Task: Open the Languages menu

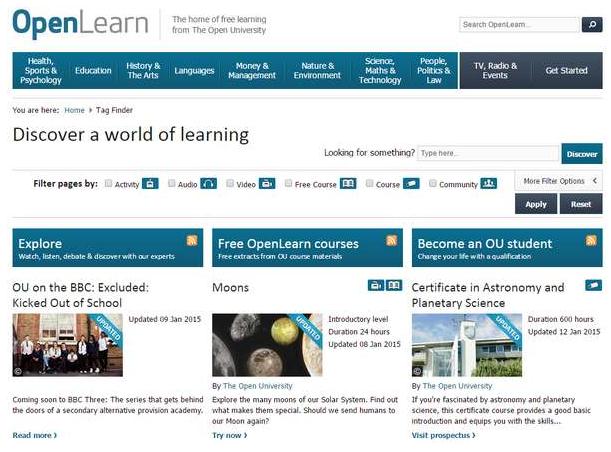Action: [x=194, y=71]
